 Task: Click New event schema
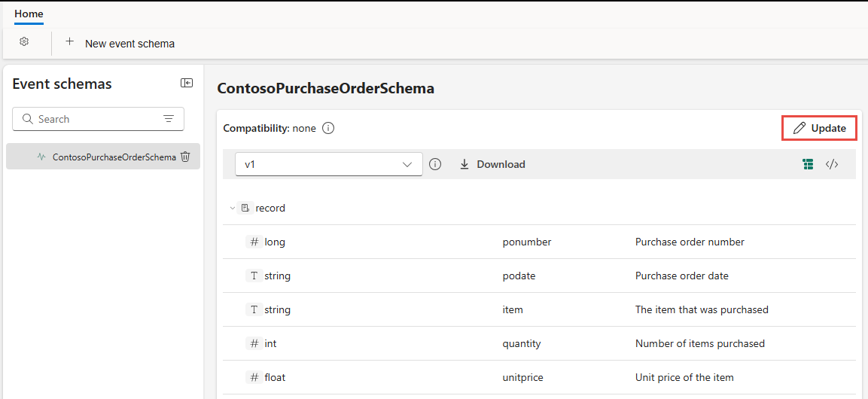pos(120,43)
